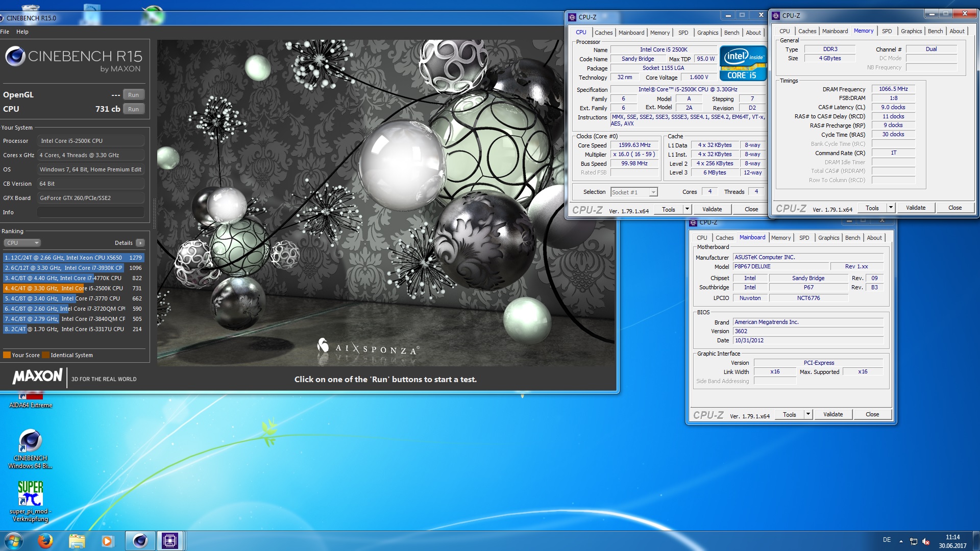Click the DRAM Frequency value 1066.5 MHz
Screen dimensions: 980x551
point(893,89)
